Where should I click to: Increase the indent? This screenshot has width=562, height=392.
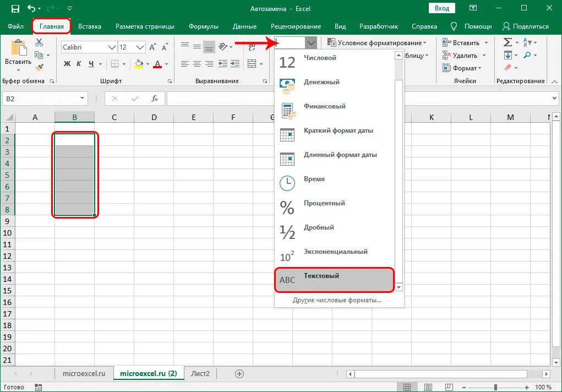point(235,64)
